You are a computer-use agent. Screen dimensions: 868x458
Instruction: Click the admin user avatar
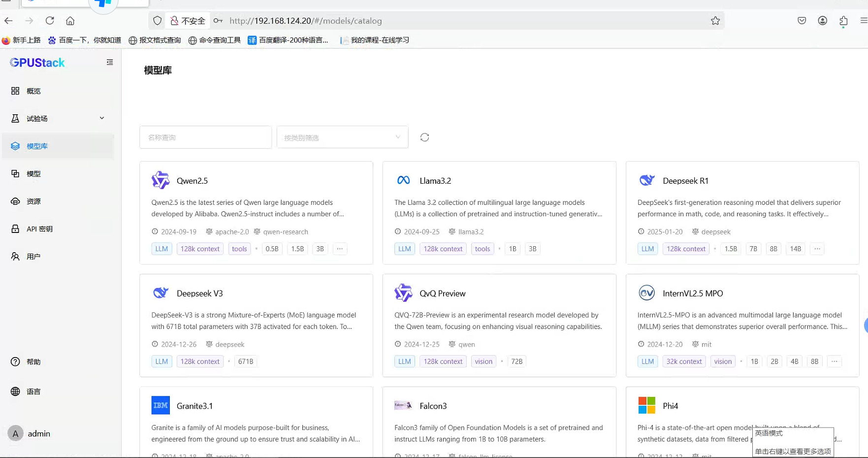coord(15,433)
